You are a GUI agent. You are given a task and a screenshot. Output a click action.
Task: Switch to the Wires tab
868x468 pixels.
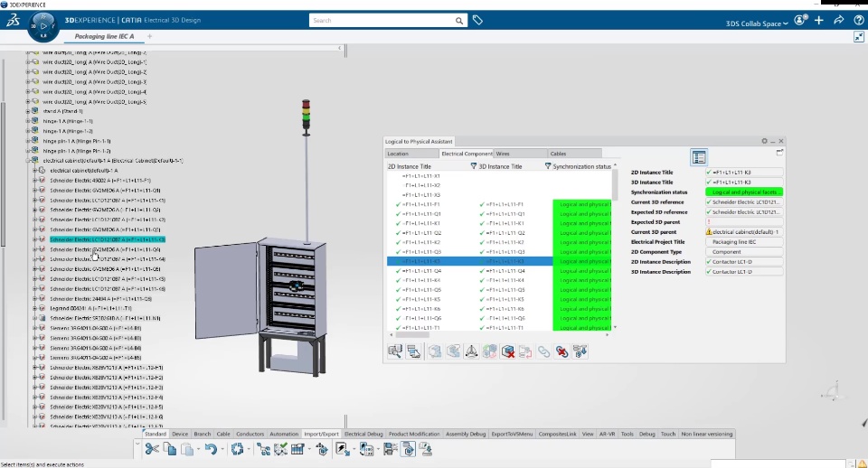520,154
